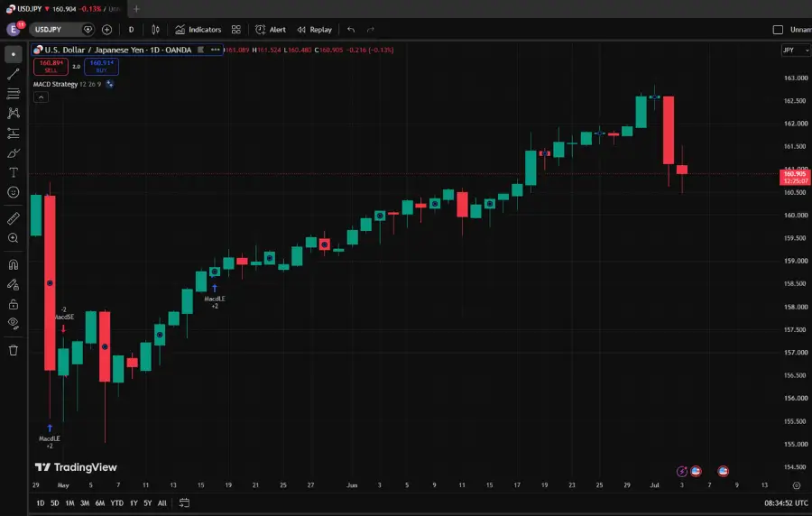Click the flag icon beside OANDA
The height and width of the screenshot is (516, 812).
click(x=200, y=50)
